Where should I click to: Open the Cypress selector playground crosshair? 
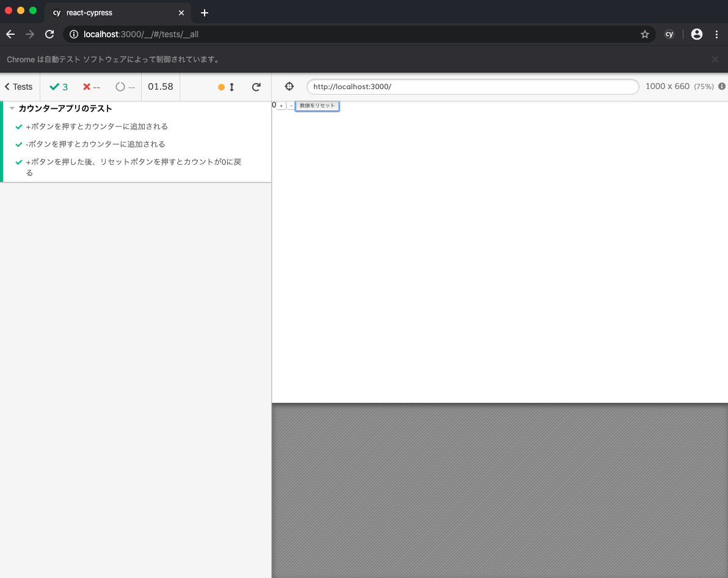(289, 87)
